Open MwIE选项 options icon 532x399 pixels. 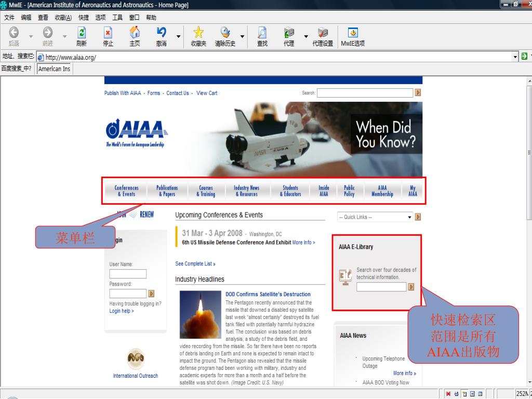(x=353, y=33)
